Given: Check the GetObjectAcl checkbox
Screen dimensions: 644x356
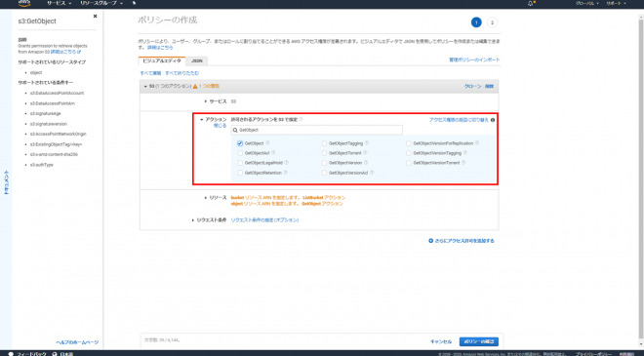Looking at the screenshot, I should 240,153.
